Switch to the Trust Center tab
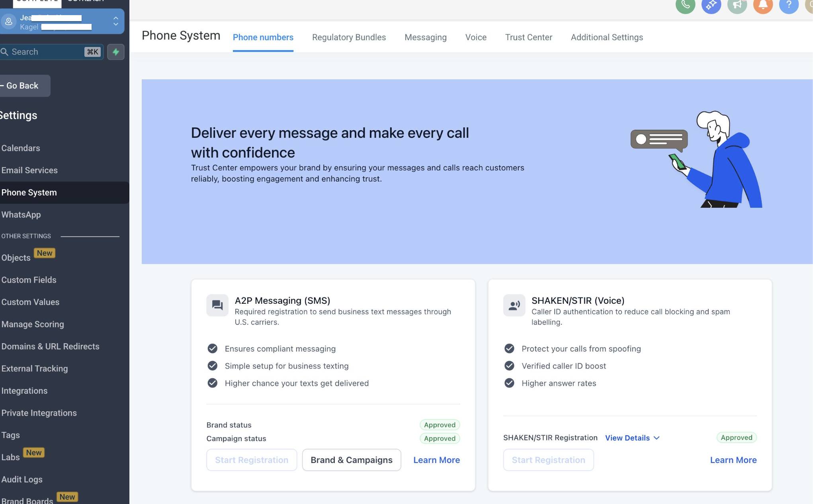 point(528,37)
